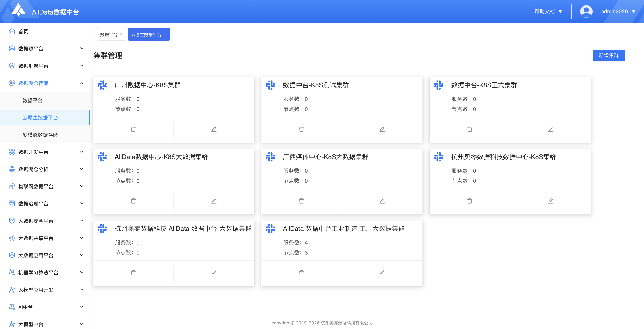This screenshot has height=329, width=644.
Task: Click the 新增集群 button
Action: tap(608, 55)
